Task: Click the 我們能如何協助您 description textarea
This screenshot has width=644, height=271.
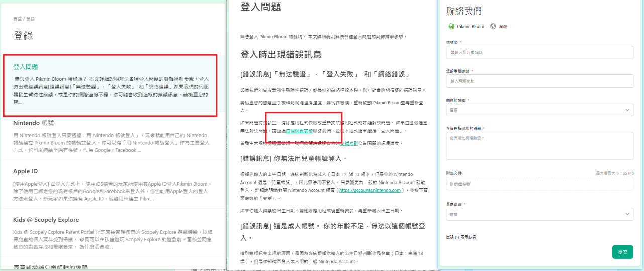Action: (x=539, y=147)
